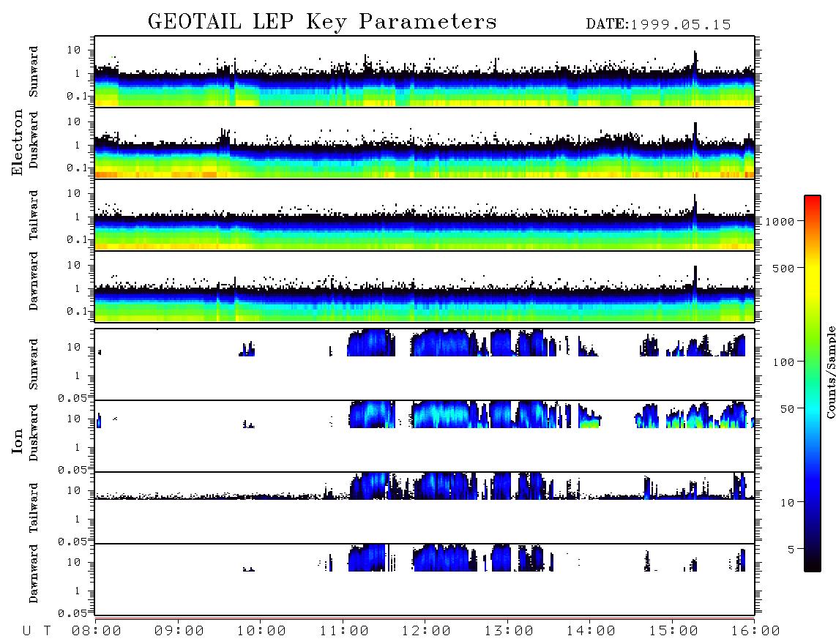Click the "11:00" time tick label

[x=344, y=631]
